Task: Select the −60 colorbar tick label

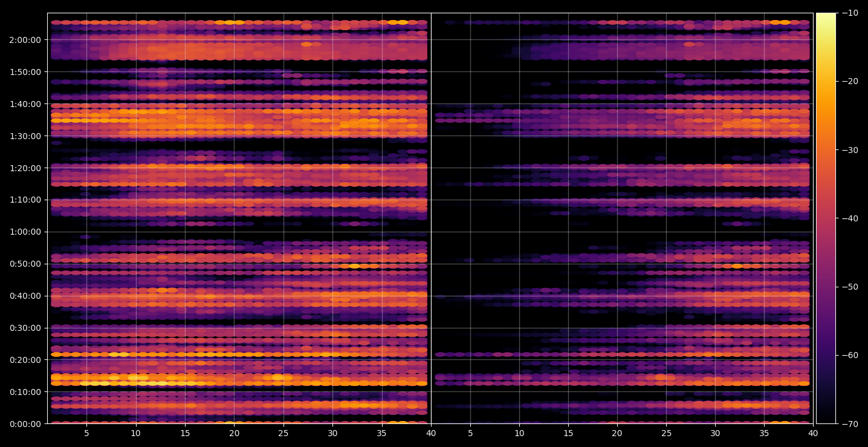Action: pos(850,355)
